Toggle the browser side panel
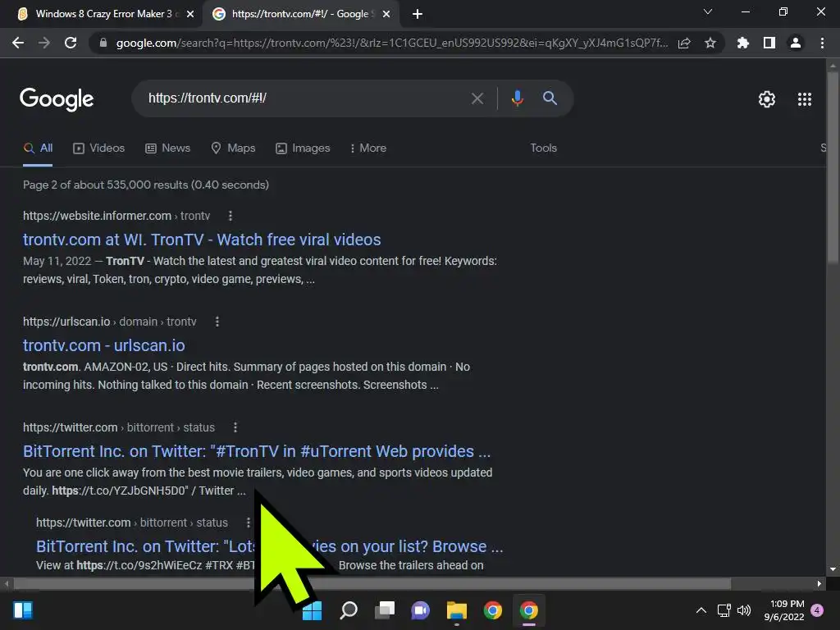This screenshot has width=840, height=630. (769, 43)
